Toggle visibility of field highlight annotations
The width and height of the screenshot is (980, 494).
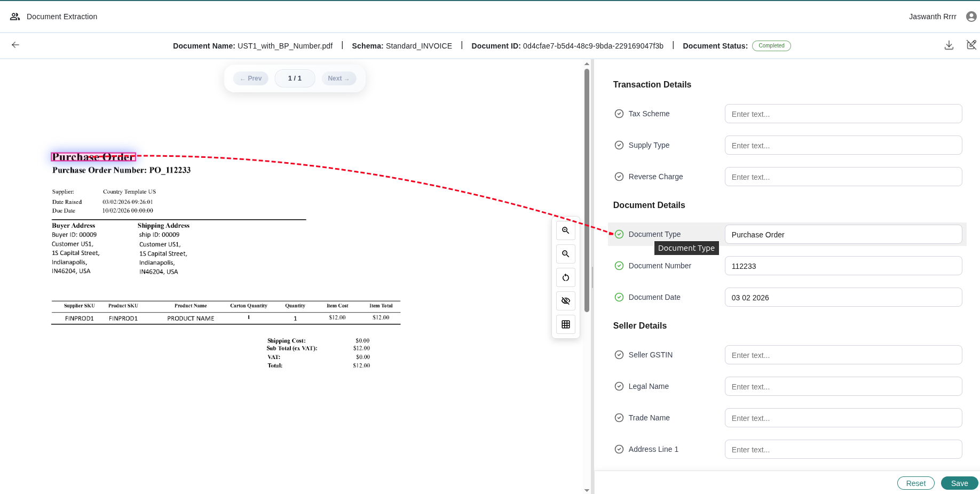point(565,300)
